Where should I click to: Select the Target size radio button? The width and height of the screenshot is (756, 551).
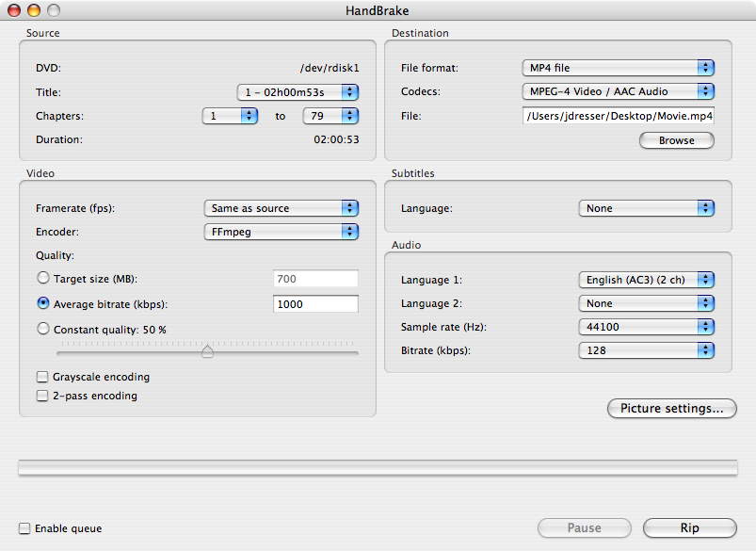43,279
